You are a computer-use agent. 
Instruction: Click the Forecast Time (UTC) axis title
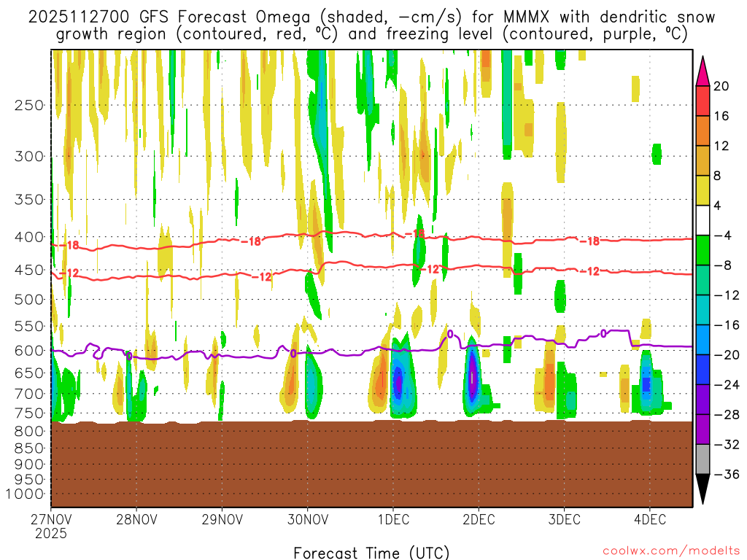(371, 552)
